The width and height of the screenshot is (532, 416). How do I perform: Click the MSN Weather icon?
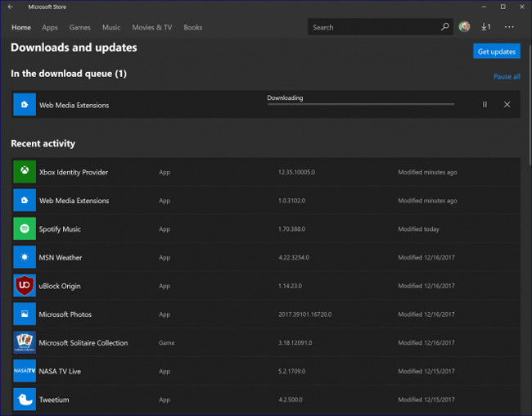pos(25,257)
